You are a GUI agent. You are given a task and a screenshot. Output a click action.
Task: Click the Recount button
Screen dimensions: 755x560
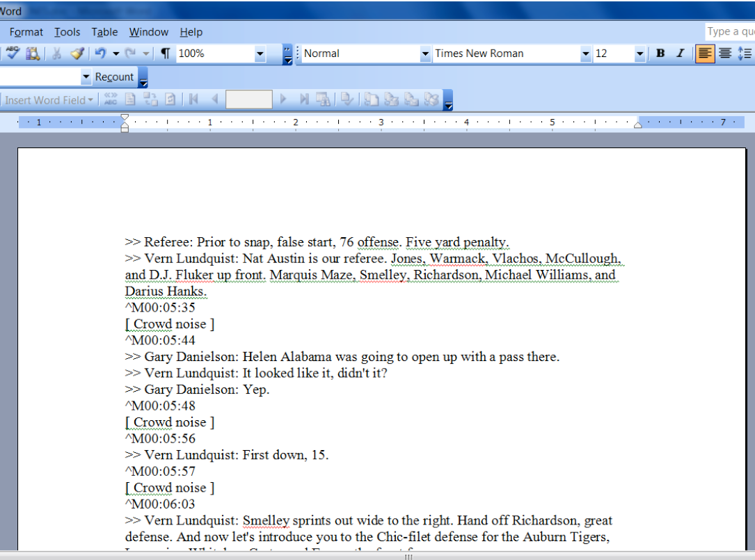(x=114, y=77)
